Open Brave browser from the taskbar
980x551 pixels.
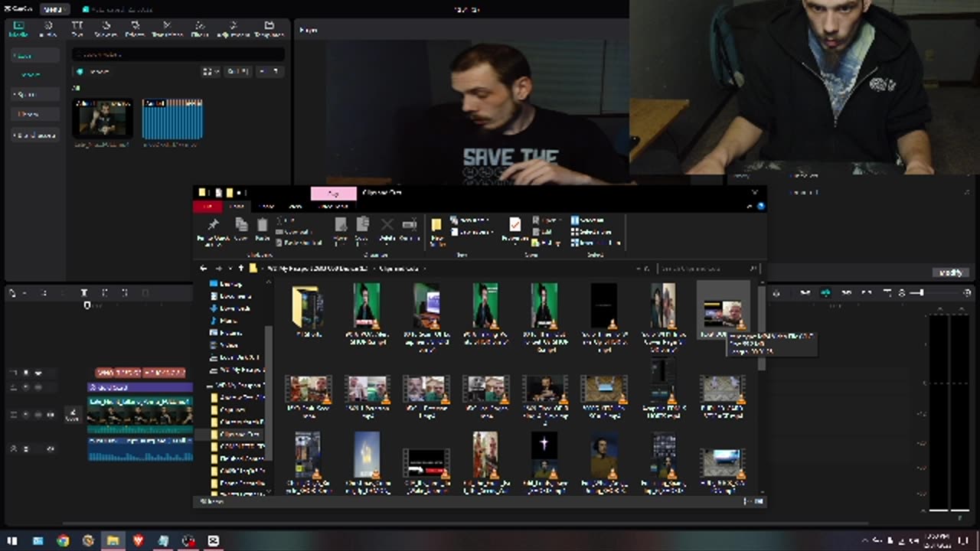point(138,541)
